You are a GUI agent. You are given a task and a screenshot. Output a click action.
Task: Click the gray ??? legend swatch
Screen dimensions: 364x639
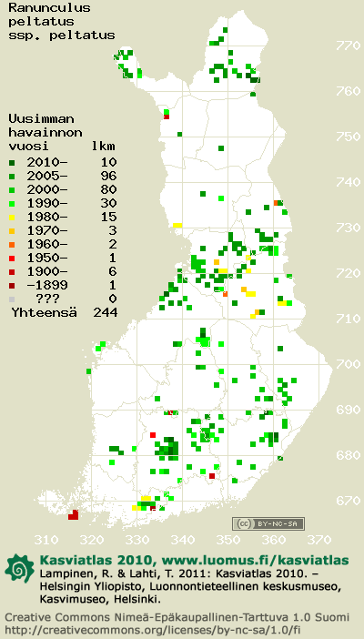click(x=12, y=299)
